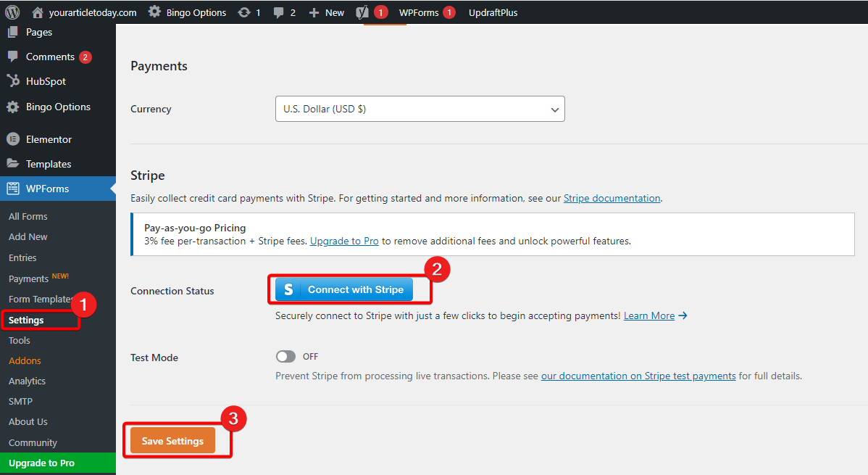Click the Pages icon in sidebar

tap(12, 32)
